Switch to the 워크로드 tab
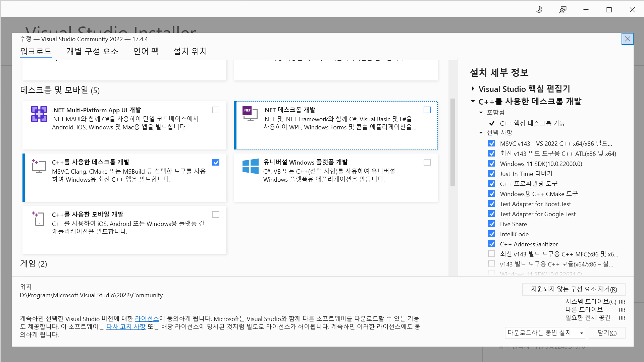Image resolution: width=644 pixels, height=362 pixels. pos(36,51)
